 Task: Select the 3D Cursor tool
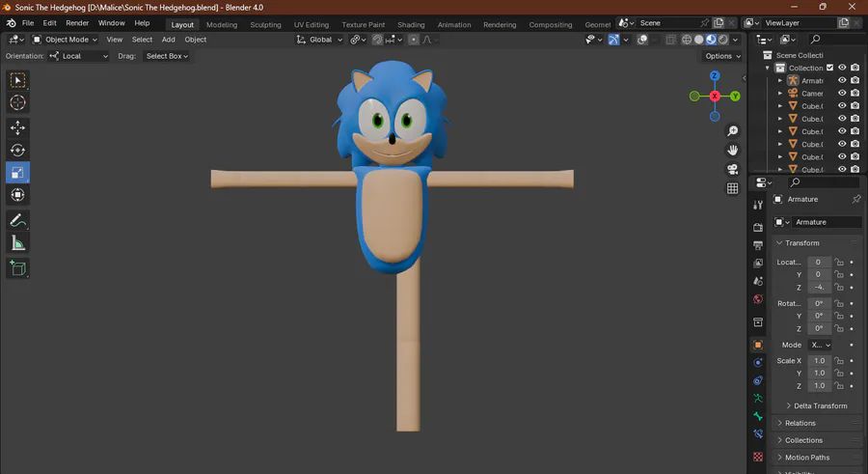17,102
